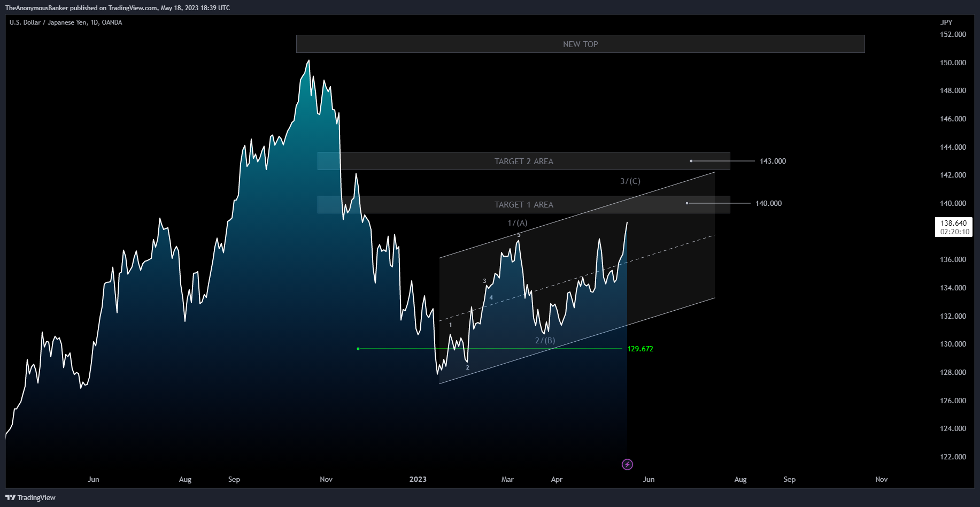Click the Nov label right of Sep 2023 on time axis

881,479
